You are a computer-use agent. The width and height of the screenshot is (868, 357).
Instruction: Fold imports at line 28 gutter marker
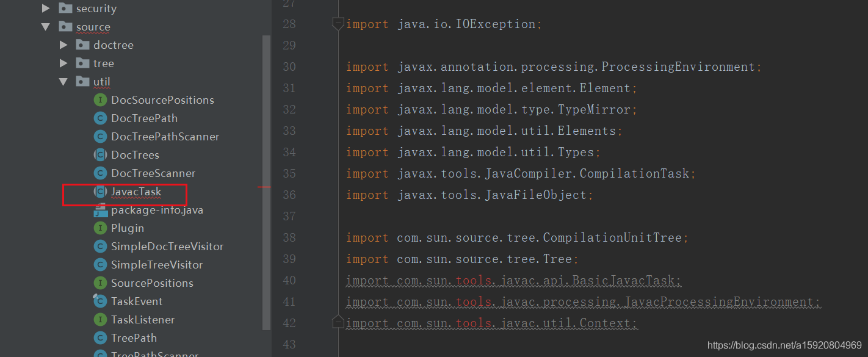point(338,24)
